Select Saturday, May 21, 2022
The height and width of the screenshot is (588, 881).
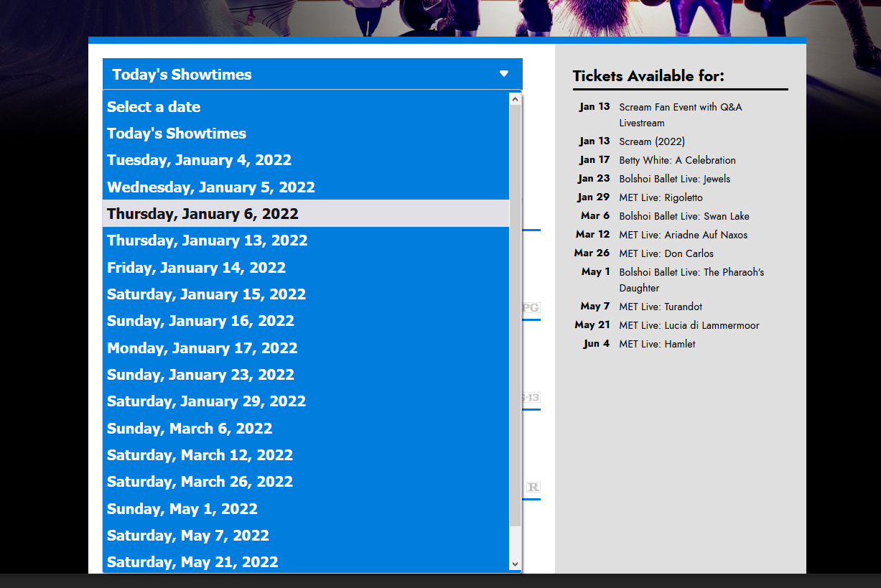click(306, 562)
